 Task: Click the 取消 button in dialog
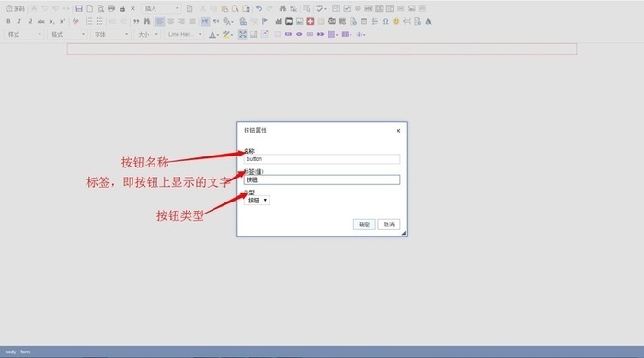389,225
